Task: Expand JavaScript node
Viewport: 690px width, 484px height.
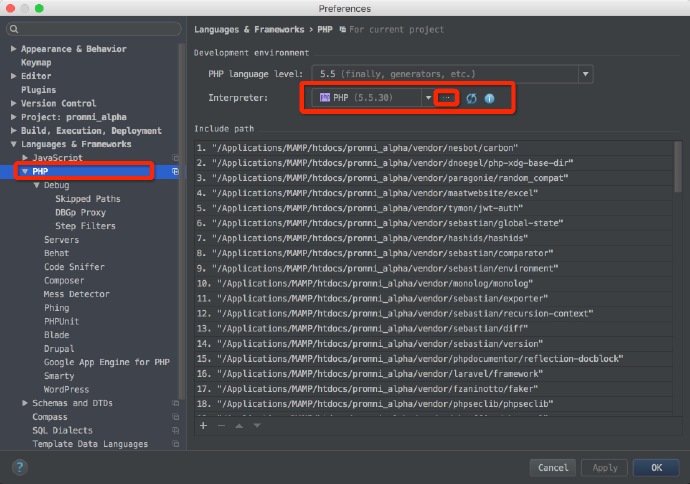Action: 25,158
